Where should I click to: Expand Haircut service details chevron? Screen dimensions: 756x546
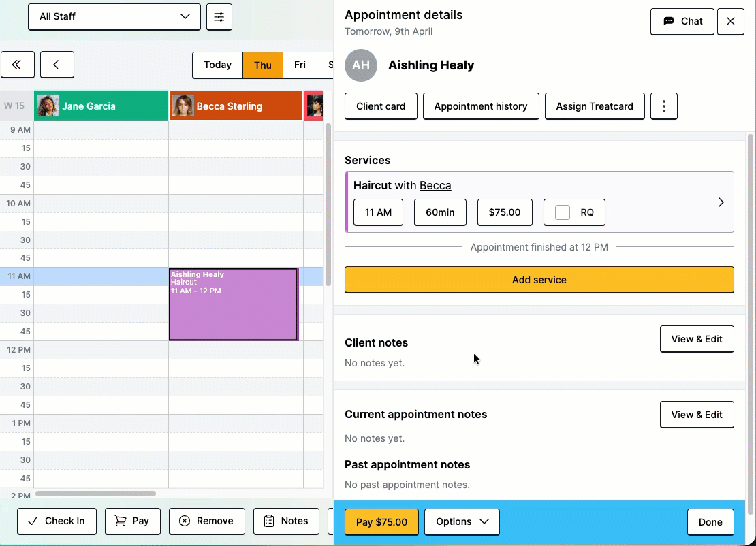721,202
